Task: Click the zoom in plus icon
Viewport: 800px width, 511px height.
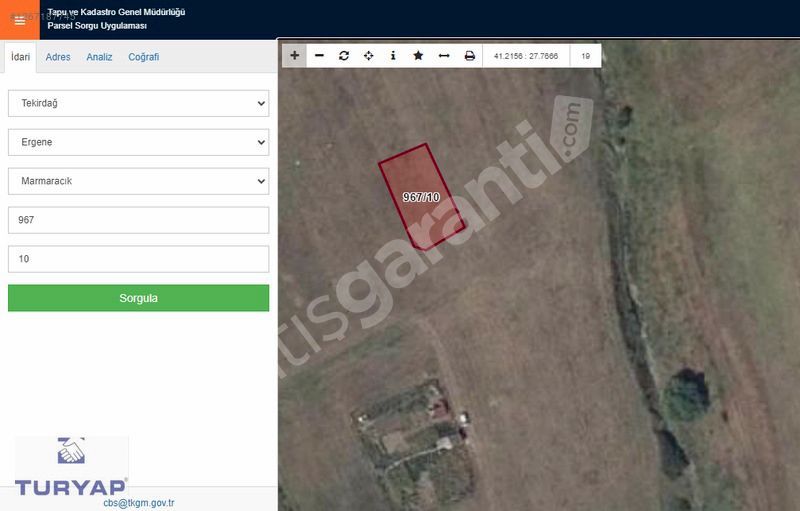Action: point(294,56)
